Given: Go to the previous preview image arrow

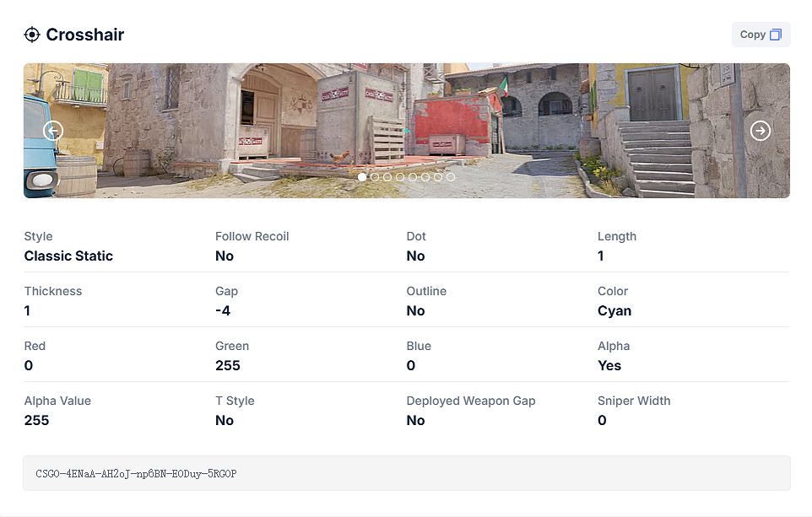Looking at the screenshot, I should (53, 131).
